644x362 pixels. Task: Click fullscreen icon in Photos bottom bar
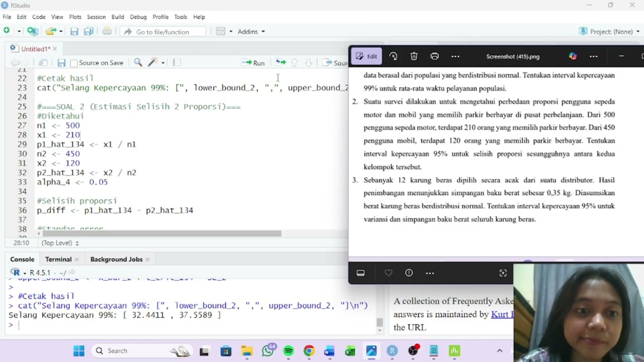coord(503,273)
